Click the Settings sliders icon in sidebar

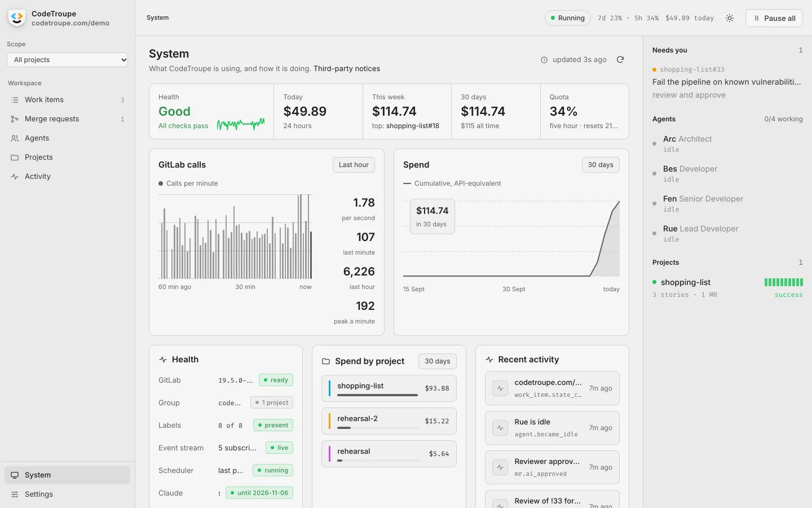pyautogui.click(x=15, y=494)
